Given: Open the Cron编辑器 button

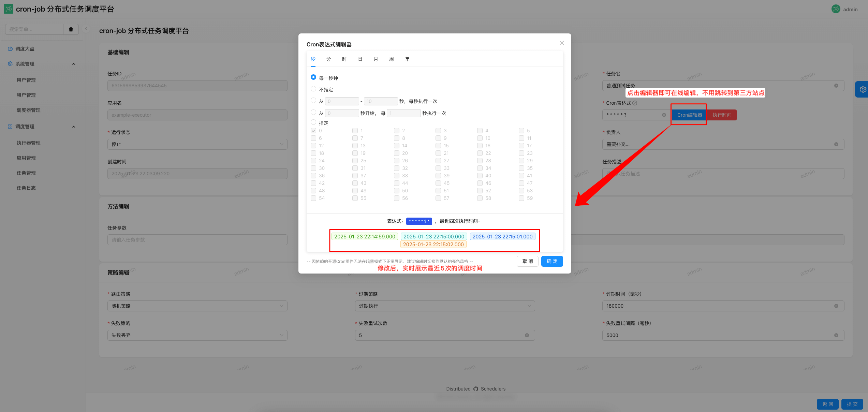Looking at the screenshot, I should [690, 115].
